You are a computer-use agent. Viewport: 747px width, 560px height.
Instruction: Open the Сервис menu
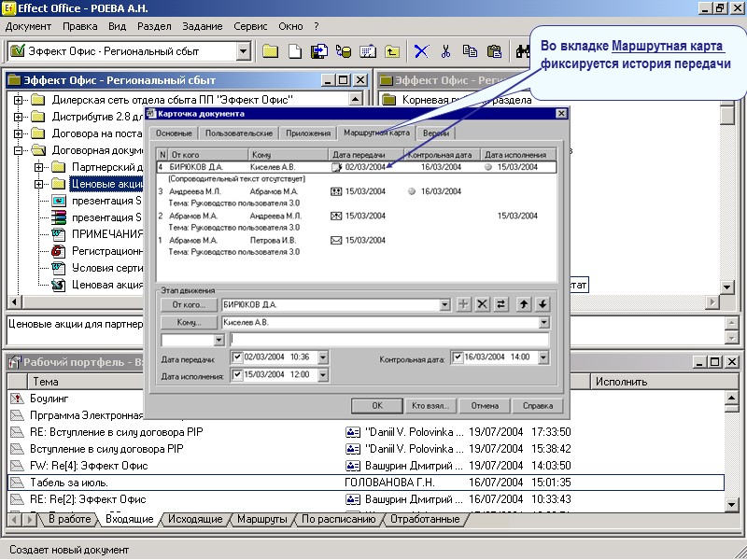(x=250, y=27)
